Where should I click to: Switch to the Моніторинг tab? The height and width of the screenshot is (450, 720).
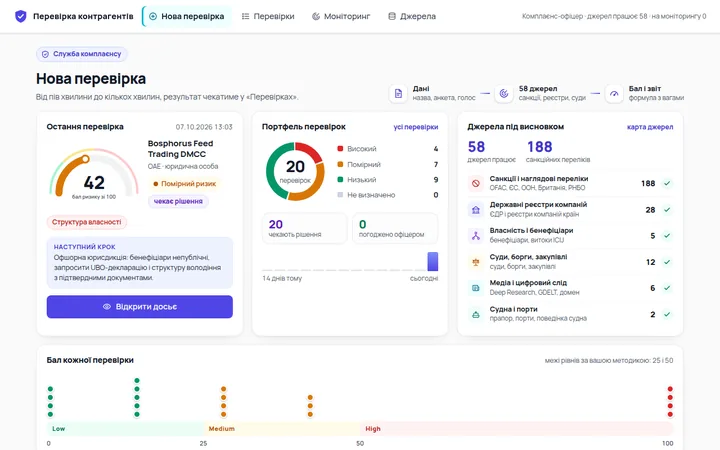pos(341,17)
